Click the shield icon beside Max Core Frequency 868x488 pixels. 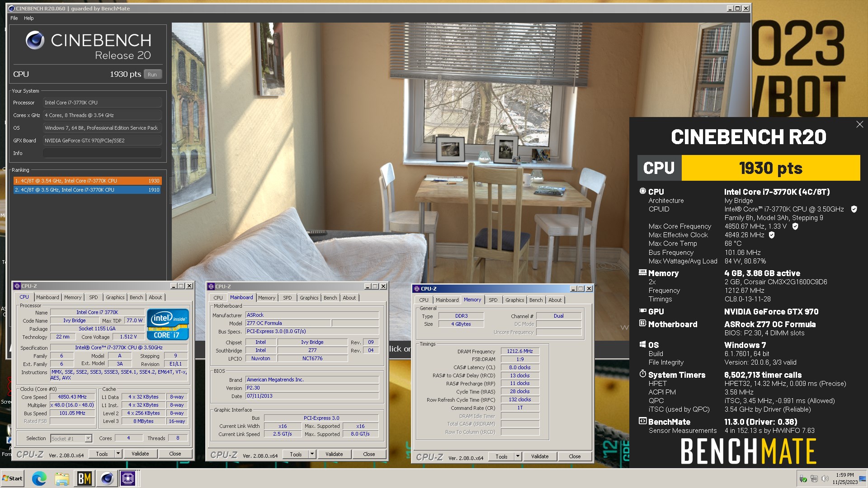795,226
